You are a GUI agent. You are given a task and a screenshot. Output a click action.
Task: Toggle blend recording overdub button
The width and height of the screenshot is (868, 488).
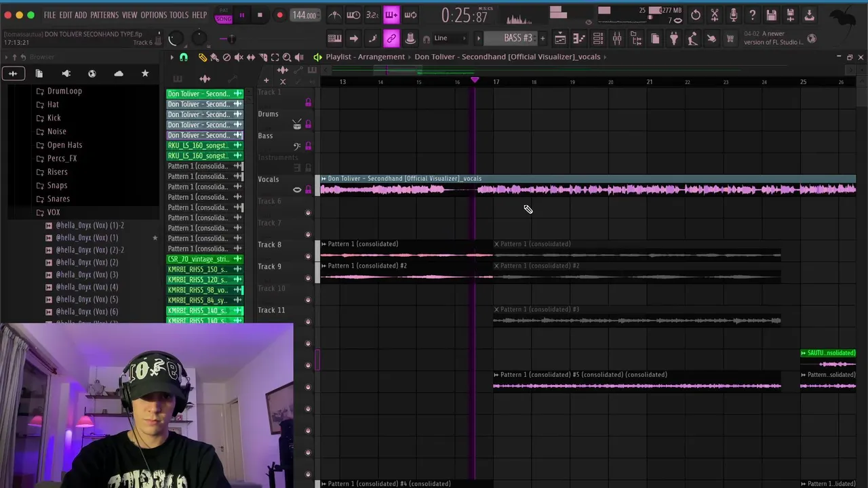point(391,15)
